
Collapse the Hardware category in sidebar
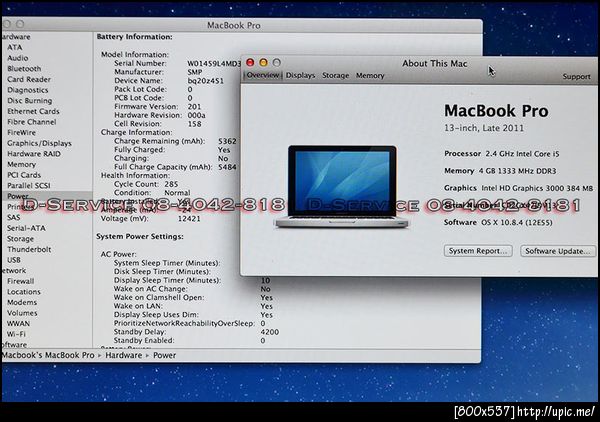(x=15, y=37)
